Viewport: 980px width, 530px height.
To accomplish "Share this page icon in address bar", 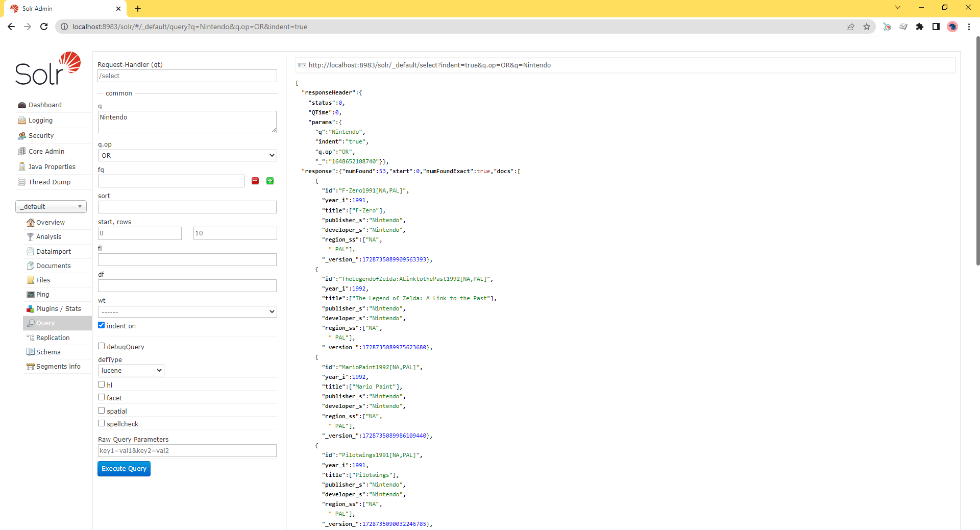I will [x=850, y=27].
